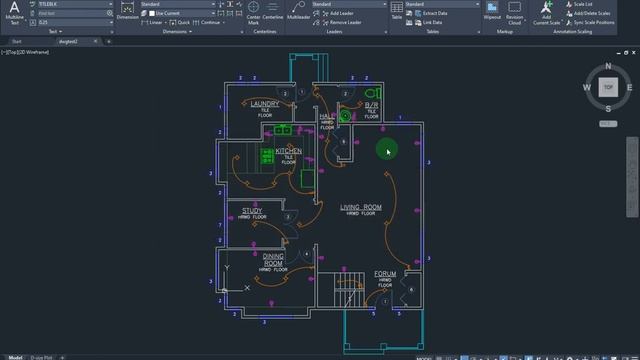
Task: Open the table Standard style dropdown
Action: click(442, 4)
